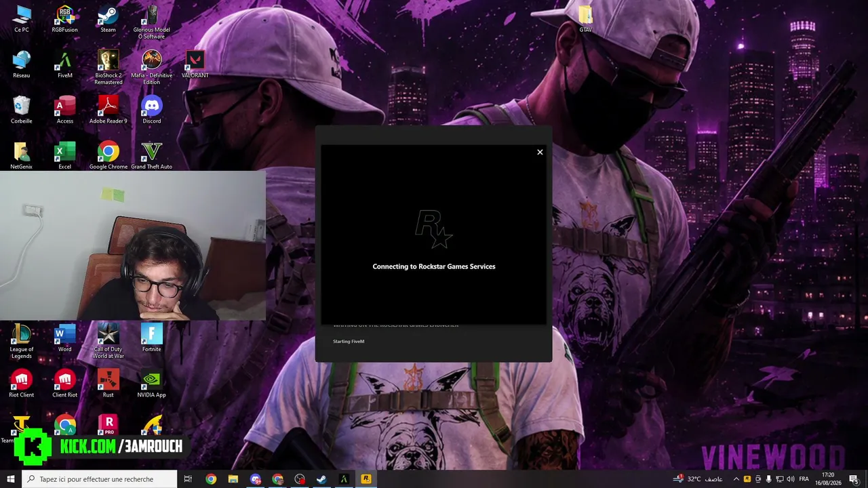868x488 pixels.
Task: Close the Rockstar Games connecting dialog
Action: 540,152
